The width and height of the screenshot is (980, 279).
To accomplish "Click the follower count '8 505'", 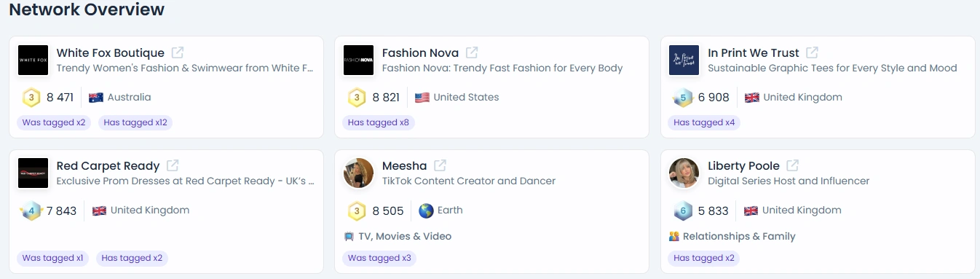I will (x=388, y=211).
